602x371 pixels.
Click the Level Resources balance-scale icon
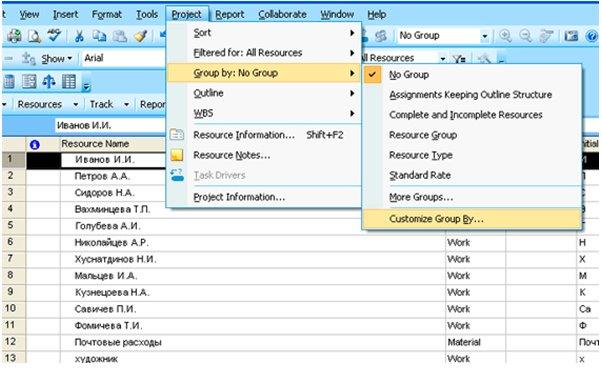tap(49, 81)
